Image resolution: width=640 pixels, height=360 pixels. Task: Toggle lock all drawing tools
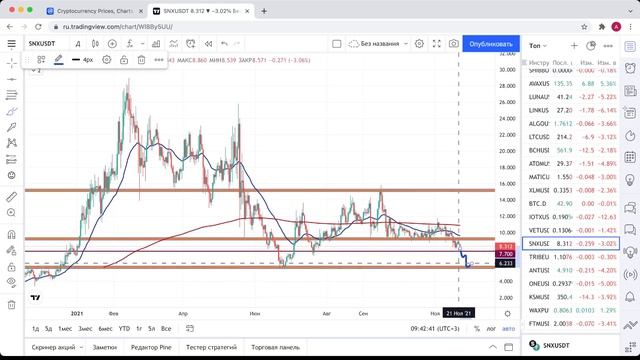(11, 267)
